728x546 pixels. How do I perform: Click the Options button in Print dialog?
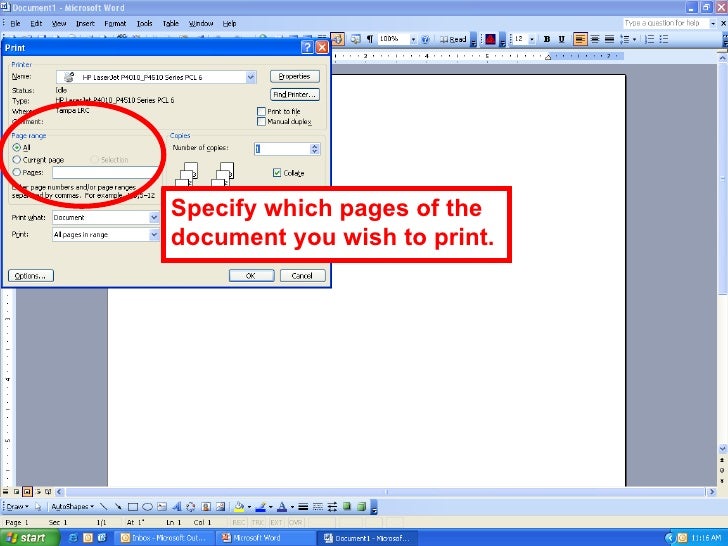click(31, 276)
